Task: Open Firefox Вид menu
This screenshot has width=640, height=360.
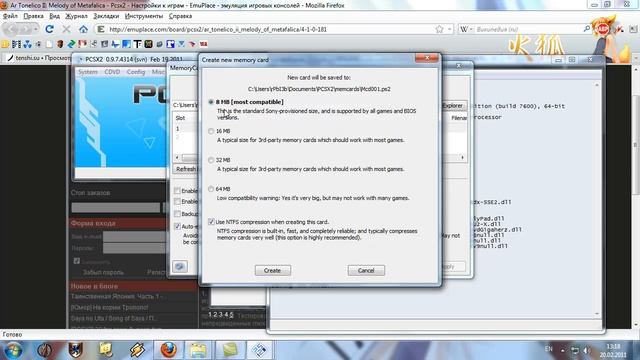Action: [x=54, y=16]
